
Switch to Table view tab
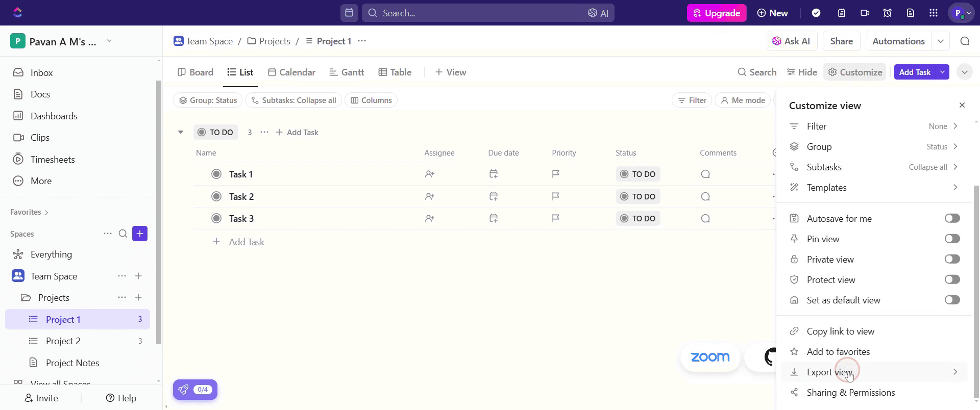coord(395,72)
